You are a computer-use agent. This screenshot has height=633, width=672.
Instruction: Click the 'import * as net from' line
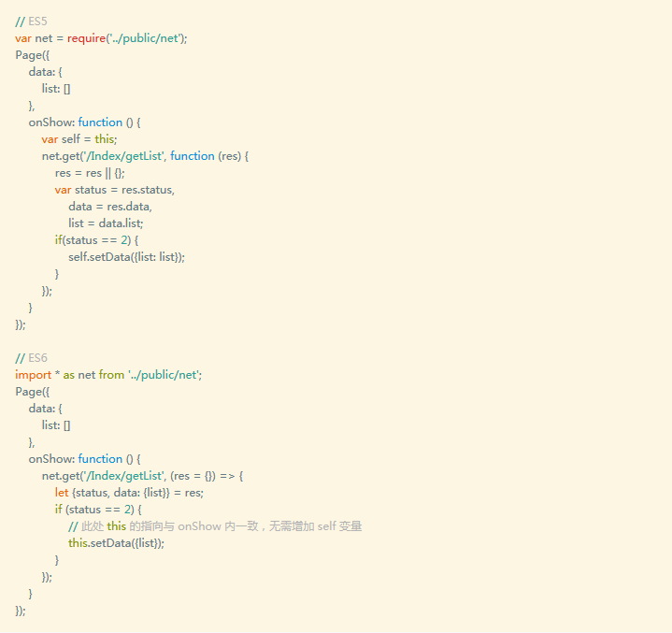[x=108, y=375]
